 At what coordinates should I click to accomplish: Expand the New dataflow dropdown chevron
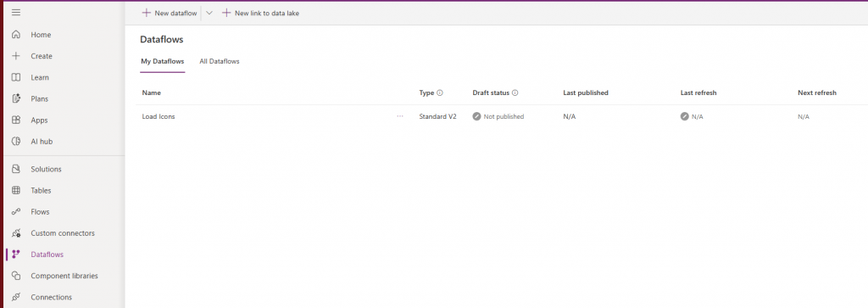tap(209, 13)
